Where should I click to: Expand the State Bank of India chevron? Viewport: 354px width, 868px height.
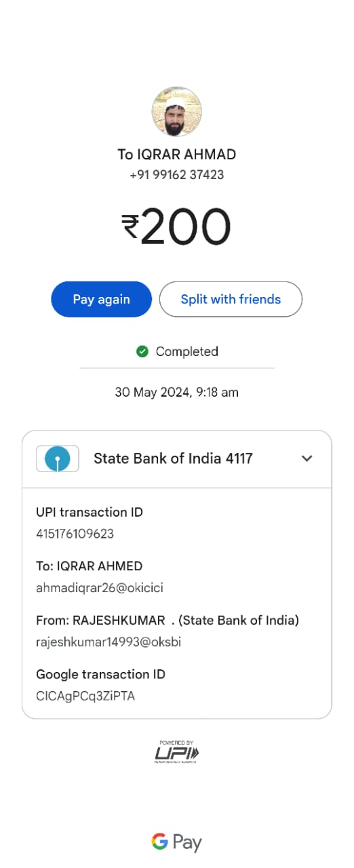pos(307,458)
